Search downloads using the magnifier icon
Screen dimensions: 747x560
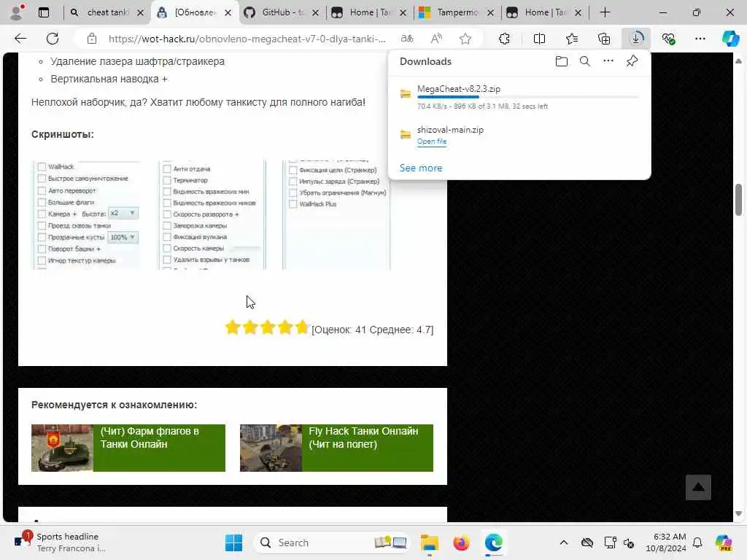(585, 61)
